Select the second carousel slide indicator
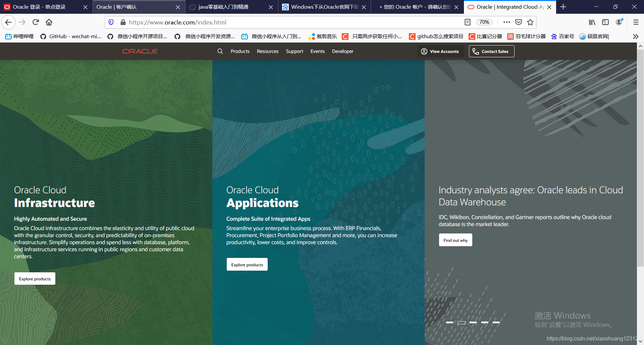The width and height of the screenshot is (644, 345). coord(462,323)
